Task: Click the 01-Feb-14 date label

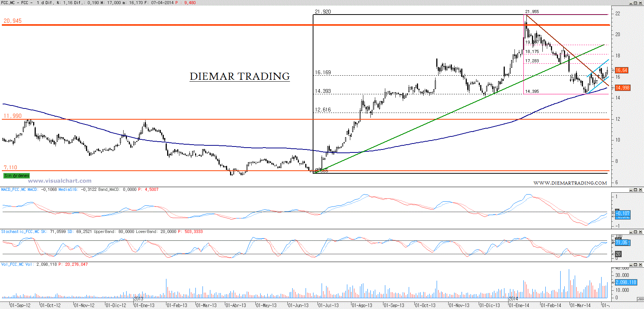Action: (x=551, y=305)
